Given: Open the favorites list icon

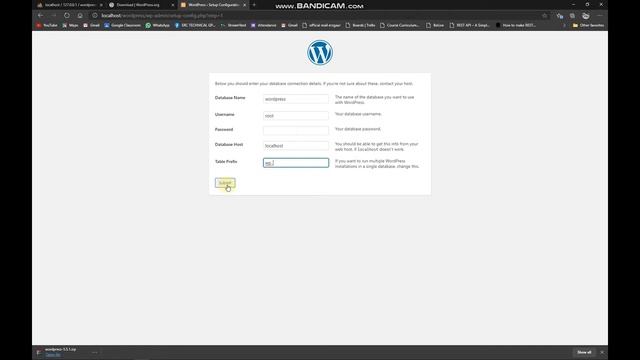Looking at the screenshot, I should coord(560,16).
